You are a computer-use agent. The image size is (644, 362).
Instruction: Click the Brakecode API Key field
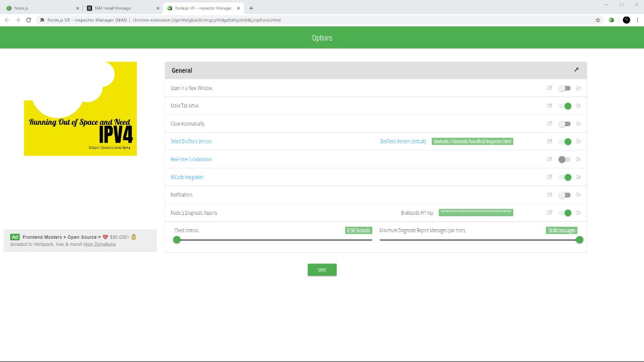pyautogui.click(x=476, y=212)
